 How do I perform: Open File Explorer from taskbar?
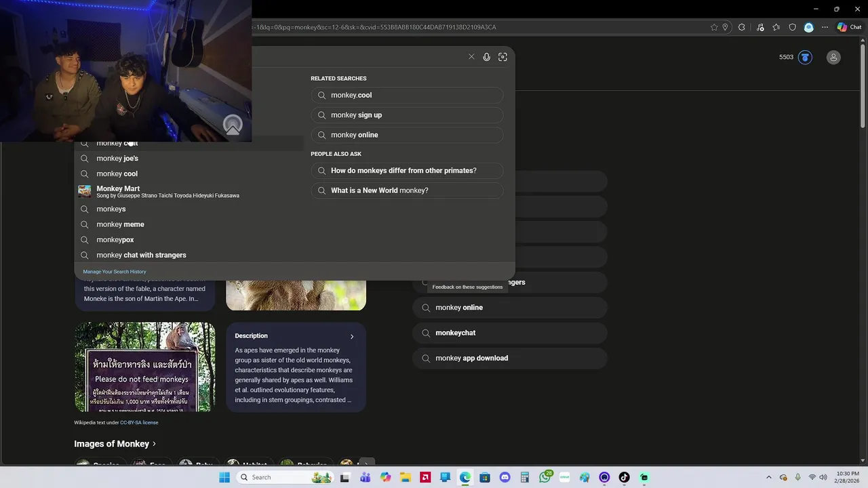406,477
